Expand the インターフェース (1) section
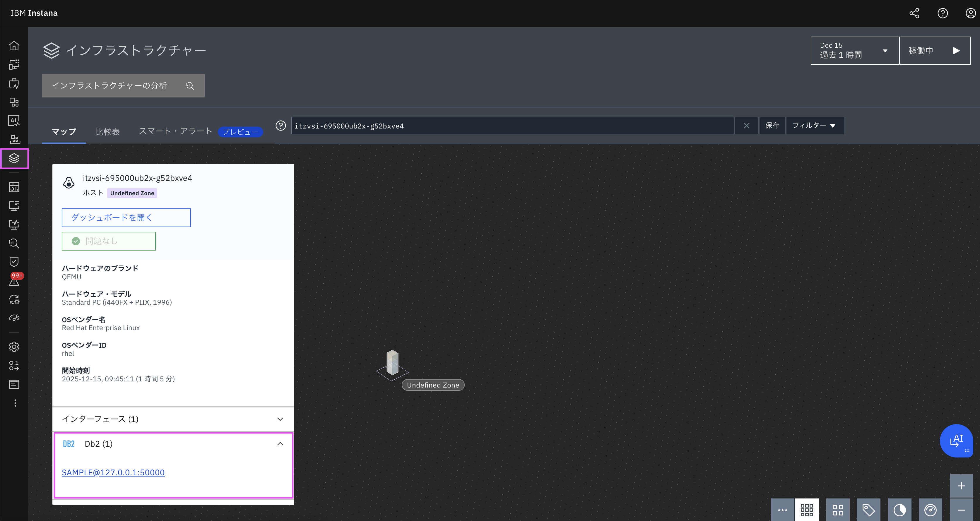 pyautogui.click(x=173, y=419)
